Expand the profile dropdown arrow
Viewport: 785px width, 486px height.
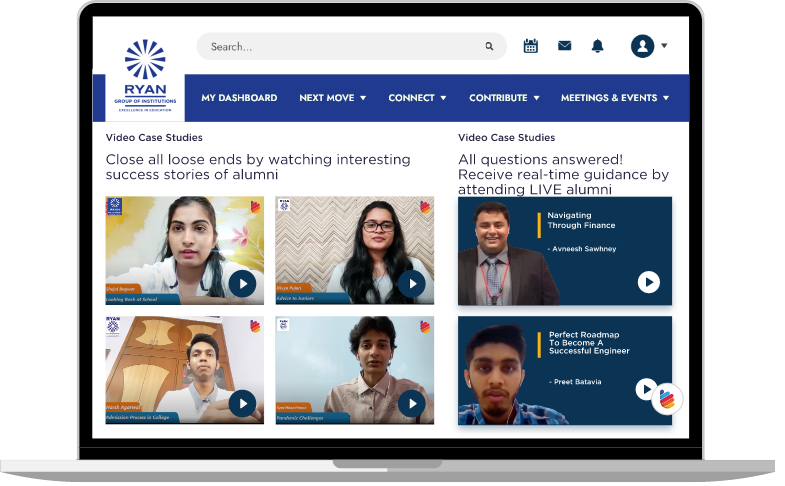click(x=664, y=46)
